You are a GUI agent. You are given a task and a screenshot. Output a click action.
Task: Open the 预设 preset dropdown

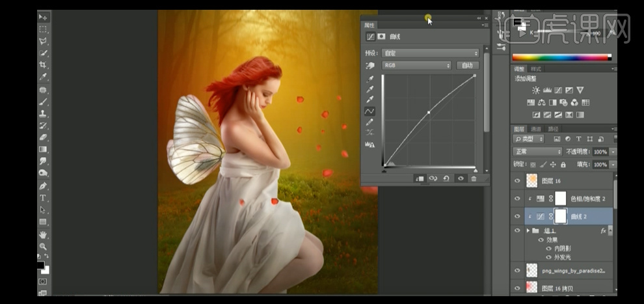click(x=431, y=53)
